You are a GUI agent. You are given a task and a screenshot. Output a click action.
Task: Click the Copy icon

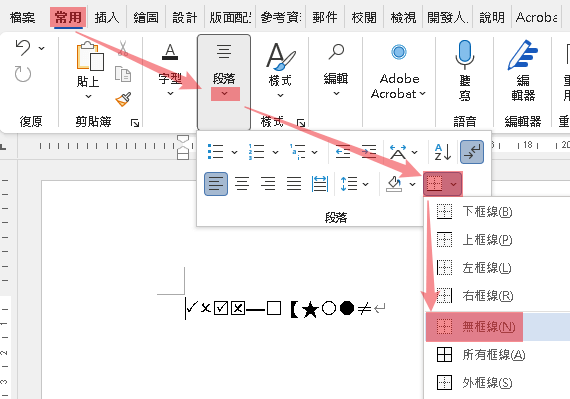(x=123, y=74)
